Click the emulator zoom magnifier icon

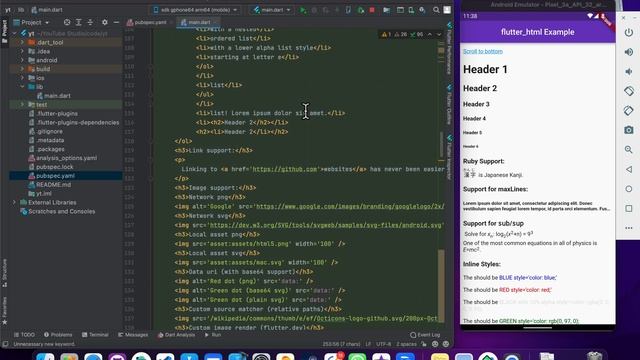pos(629,150)
